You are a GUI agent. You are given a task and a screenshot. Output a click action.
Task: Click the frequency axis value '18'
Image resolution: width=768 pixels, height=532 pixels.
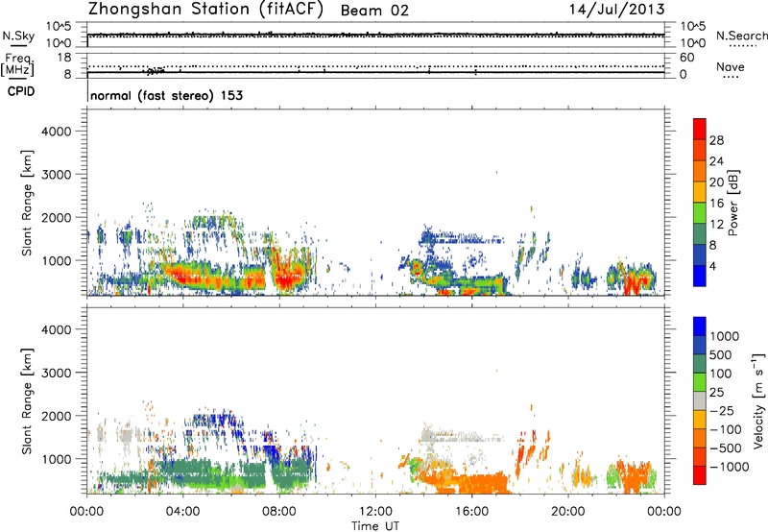click(64, 58)
